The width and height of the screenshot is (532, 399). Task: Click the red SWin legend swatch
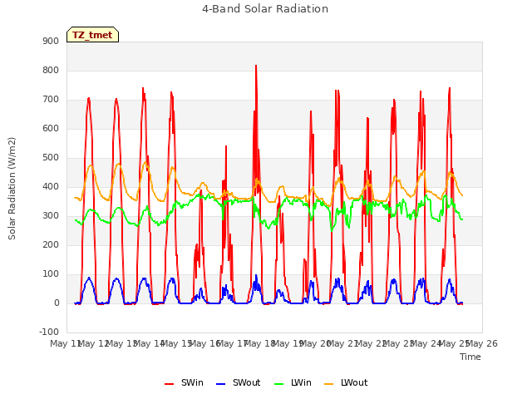(169, 384)
